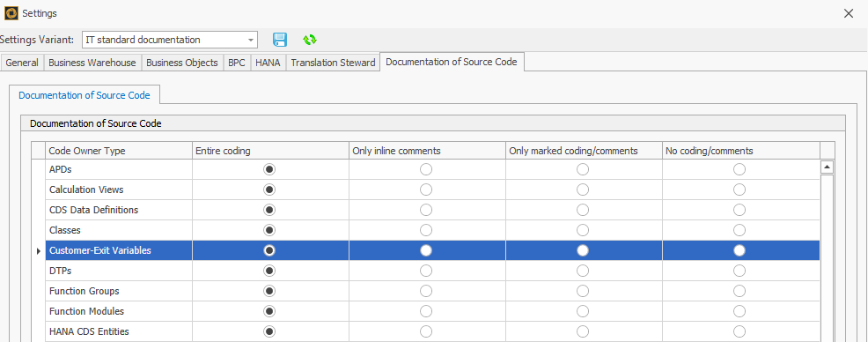Select Entire coding for HANA CDS Entities
This screenshot has height=342, width=868.
click(269, 331)
